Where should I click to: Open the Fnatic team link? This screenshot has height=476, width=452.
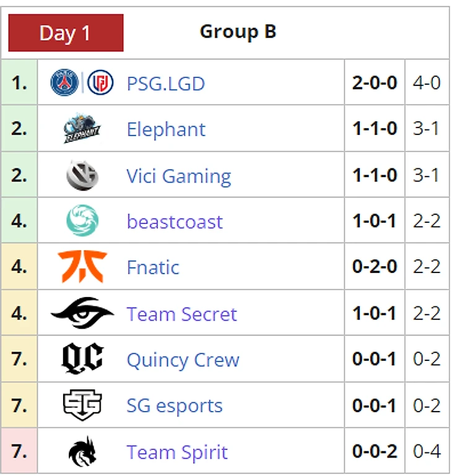[153, 267]
